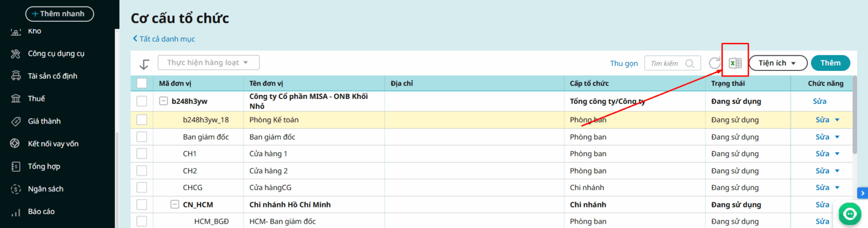868x228 pixels.
Task: Open the Thực hiện hàng loạt dropdown
Action: (x=208, y=63)
